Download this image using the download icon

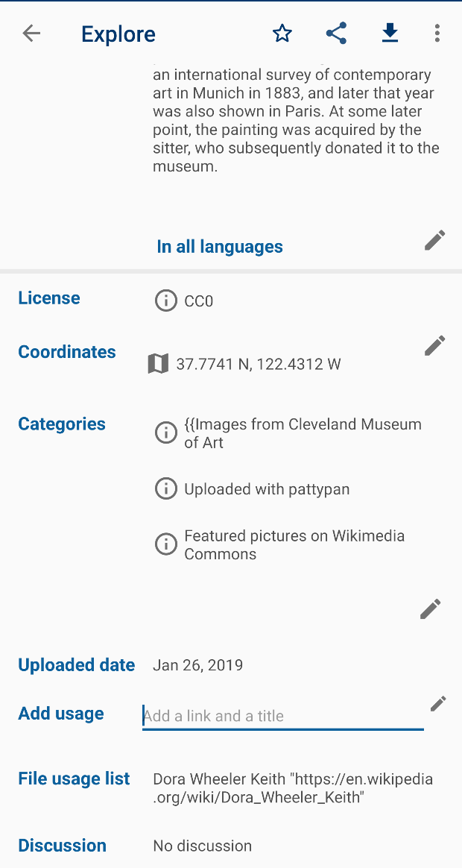click(x=390, y=34)
